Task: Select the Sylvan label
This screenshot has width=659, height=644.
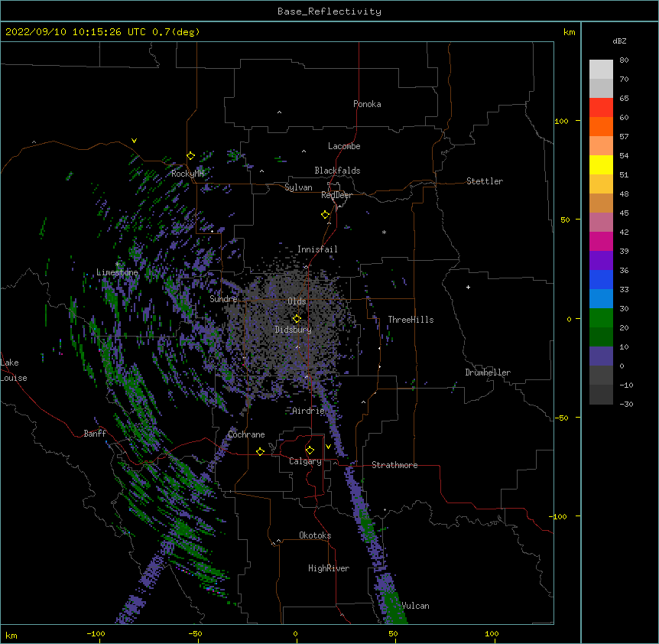Action: click(298, 187)
